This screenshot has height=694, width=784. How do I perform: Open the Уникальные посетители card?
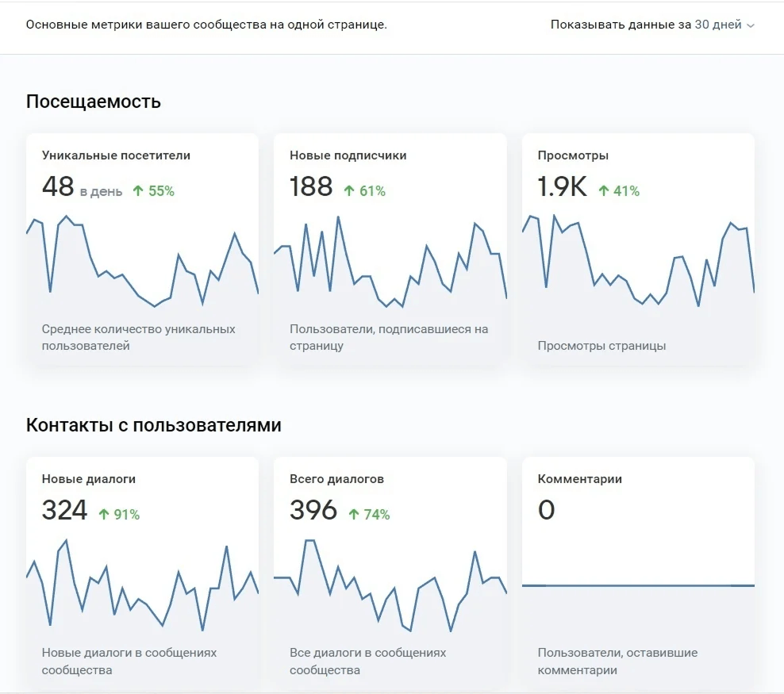(143, 249)
